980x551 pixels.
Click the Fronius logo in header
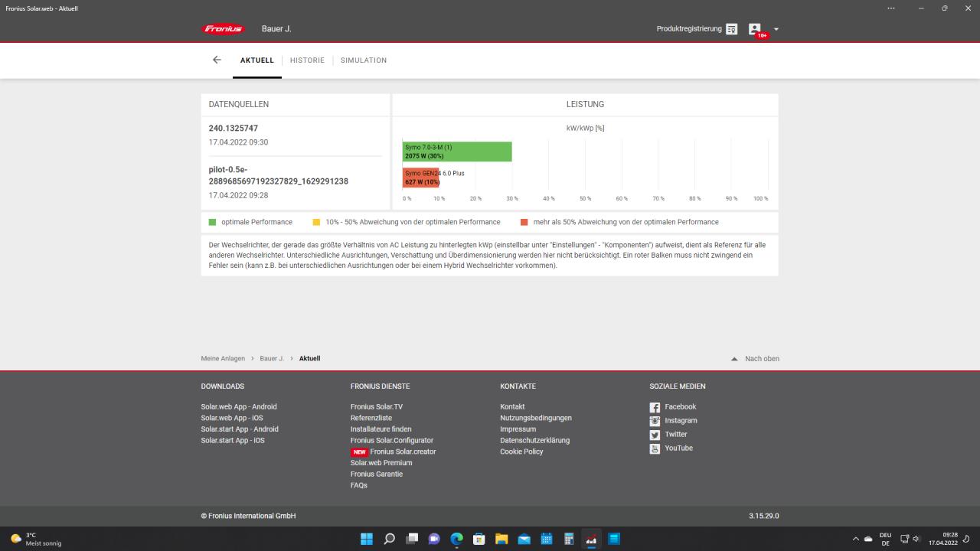[224, 29]
